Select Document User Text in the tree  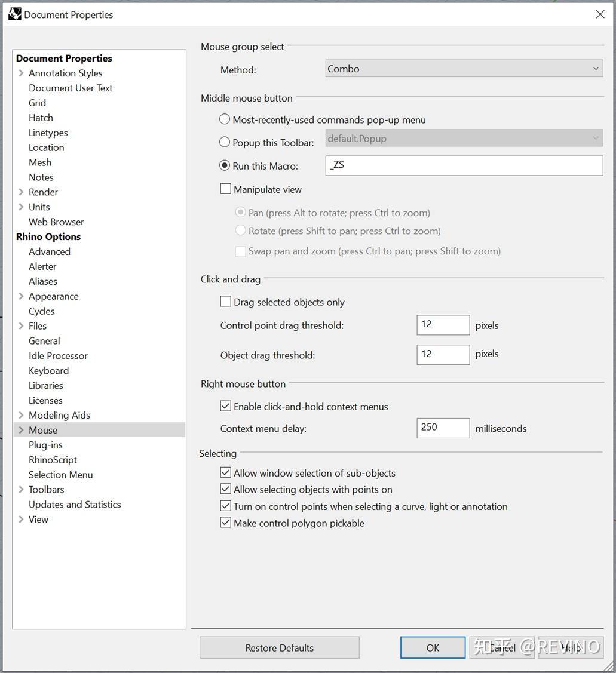point(71,88)
